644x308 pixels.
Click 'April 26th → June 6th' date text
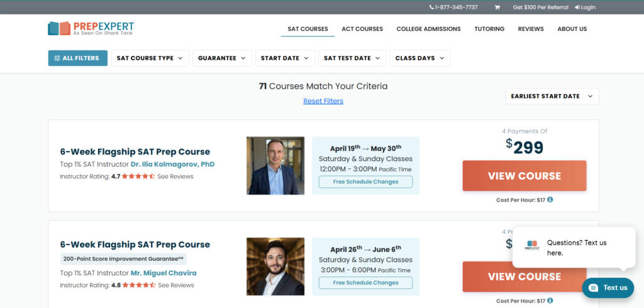point(365,249)
